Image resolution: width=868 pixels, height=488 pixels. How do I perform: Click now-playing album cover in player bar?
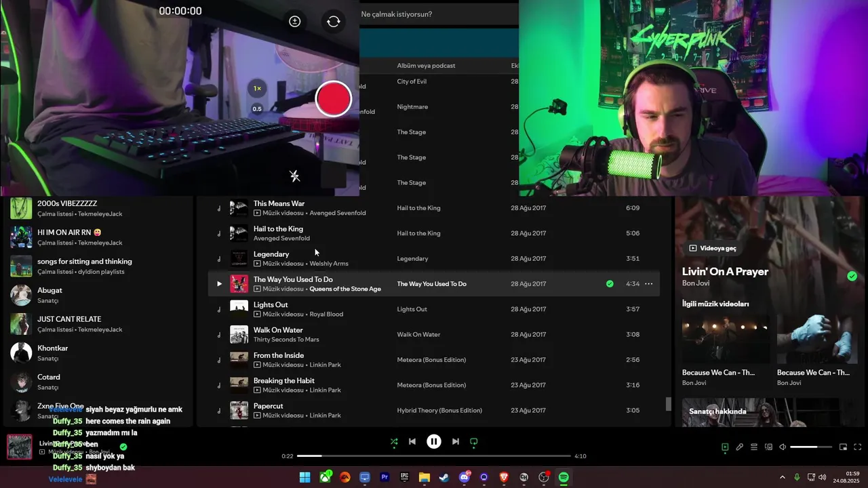(19, 447)
